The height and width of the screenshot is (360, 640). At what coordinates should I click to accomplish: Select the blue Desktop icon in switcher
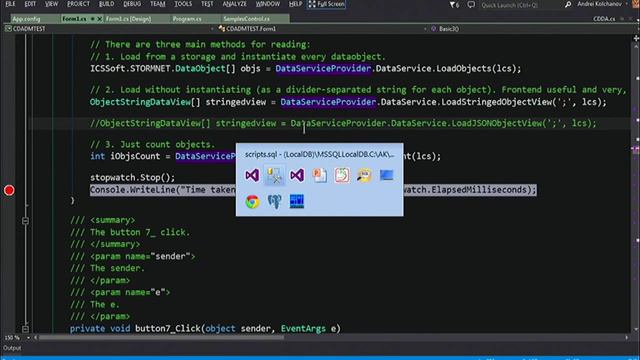387,175
